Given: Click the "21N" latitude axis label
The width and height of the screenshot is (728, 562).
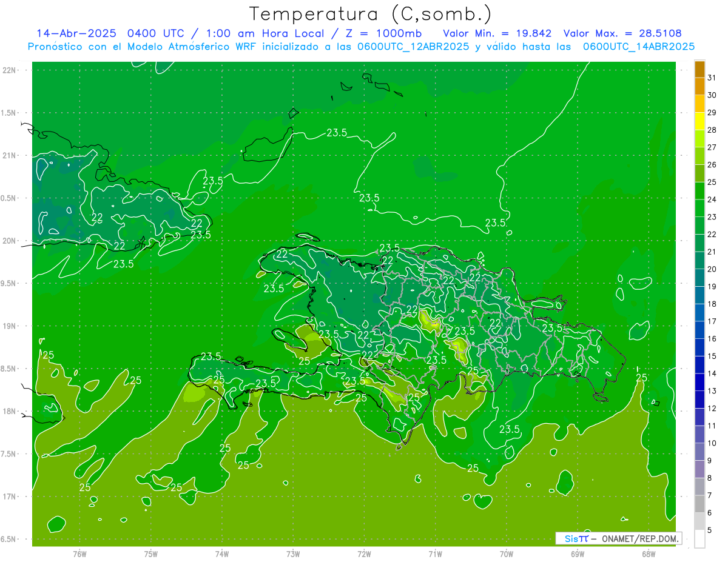Looking at the screenshot, I should click(9, 155).
